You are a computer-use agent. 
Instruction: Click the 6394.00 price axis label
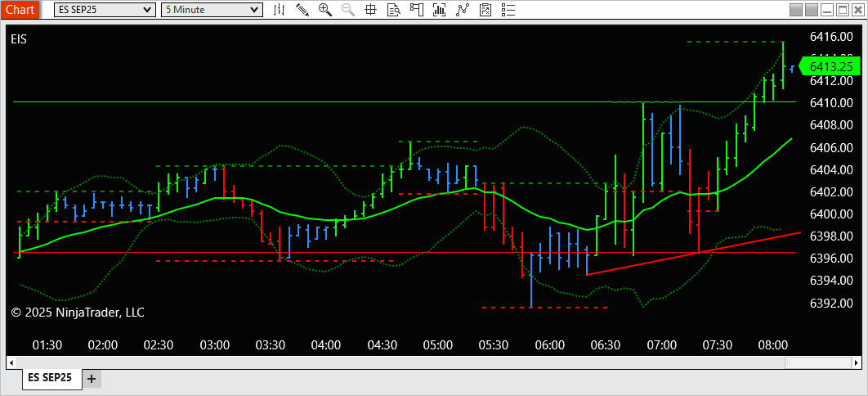point(831,281)
